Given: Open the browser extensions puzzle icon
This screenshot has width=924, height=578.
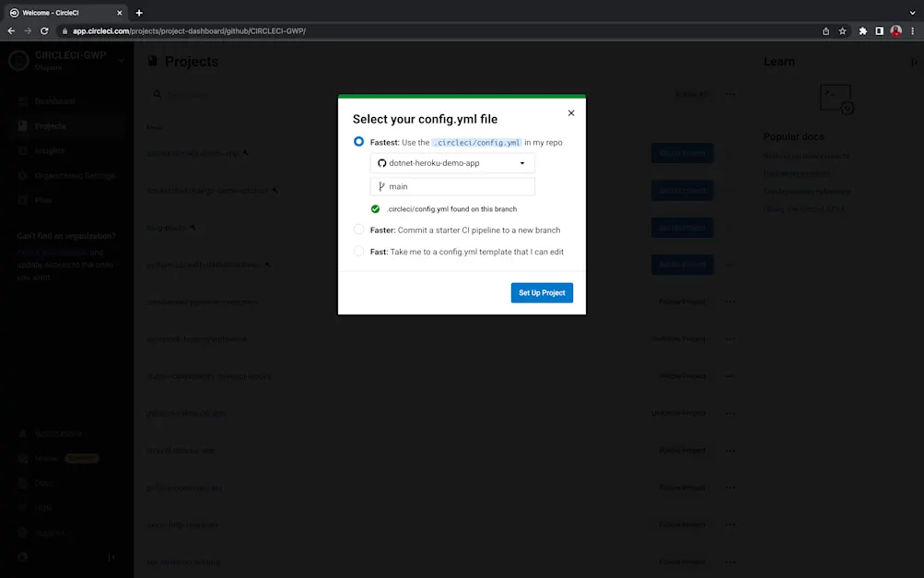Looking at the screenshot, I should pyautogui.click(x=862, y=31).
